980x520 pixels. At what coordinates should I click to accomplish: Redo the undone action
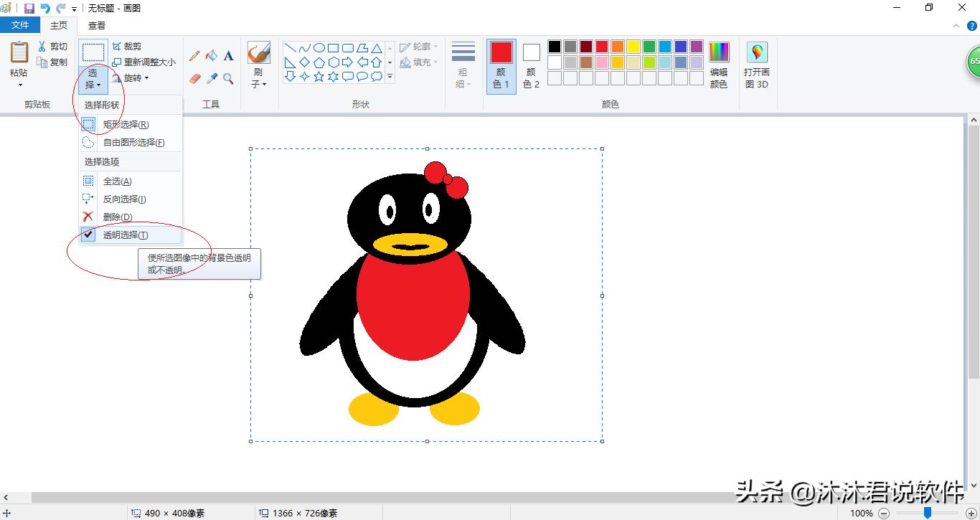(x=60, y=8)
